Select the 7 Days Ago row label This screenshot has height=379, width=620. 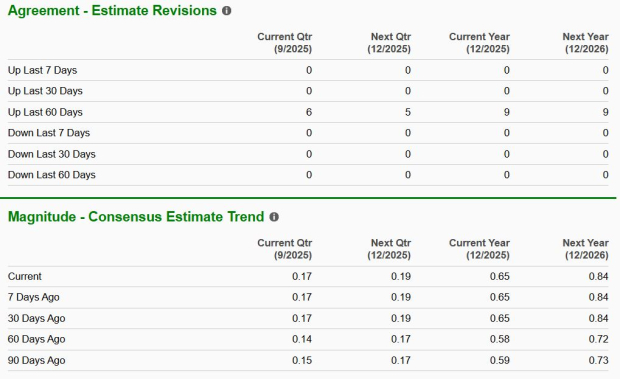coord(34,297)
